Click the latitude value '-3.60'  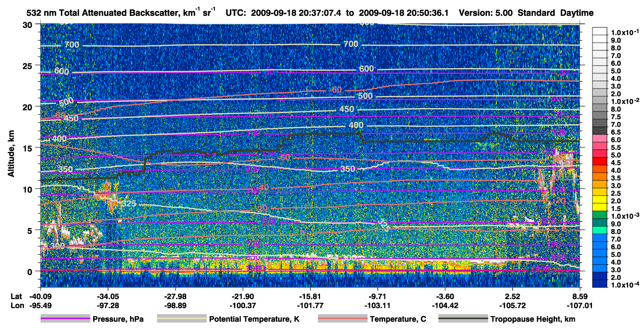coord(445,296)
